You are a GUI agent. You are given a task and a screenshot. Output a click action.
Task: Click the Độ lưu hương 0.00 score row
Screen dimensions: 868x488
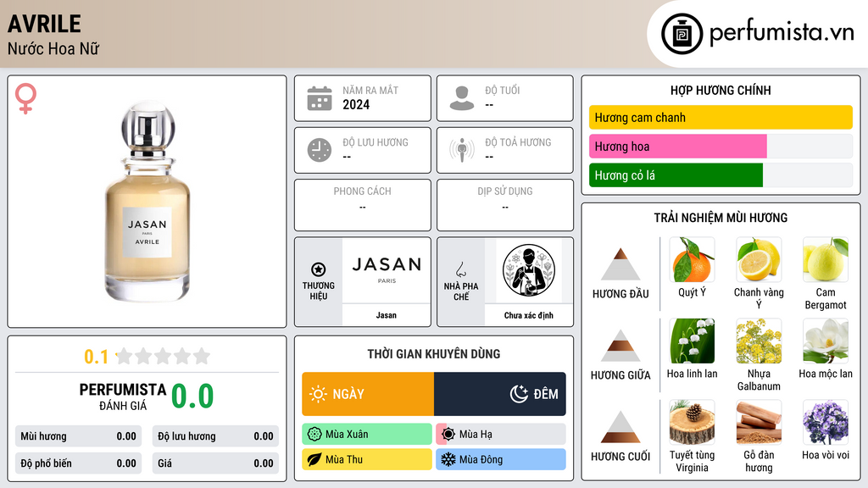click(215, 436)
